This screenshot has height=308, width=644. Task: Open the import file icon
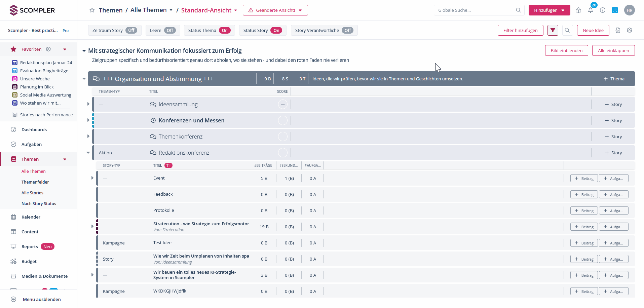click(617, 30)
